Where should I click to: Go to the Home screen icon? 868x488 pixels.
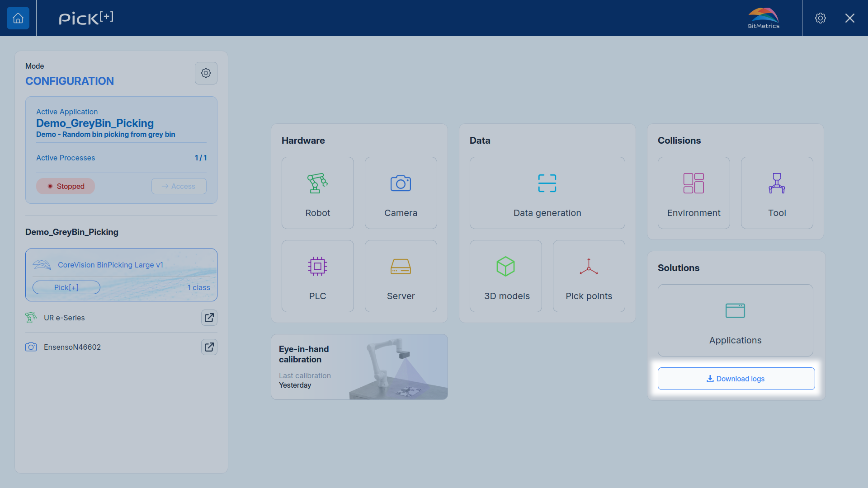[x=18, y=18]
